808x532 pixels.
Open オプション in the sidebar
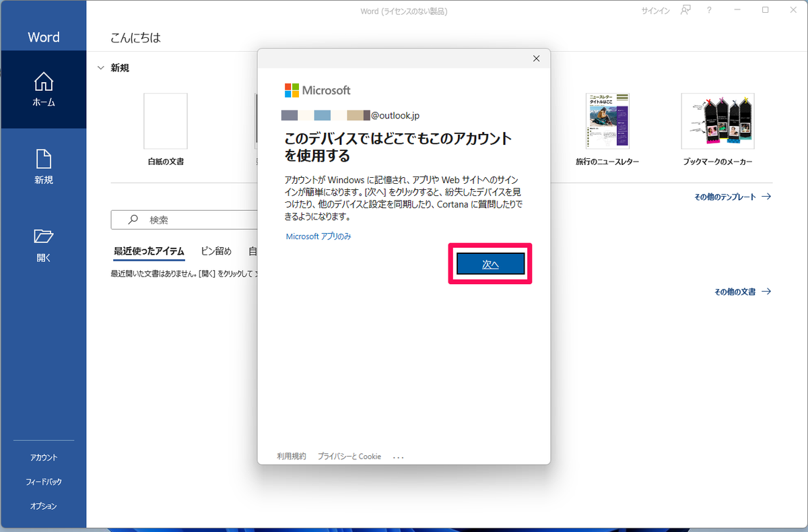pyautogui.click(x=44, y=506)
